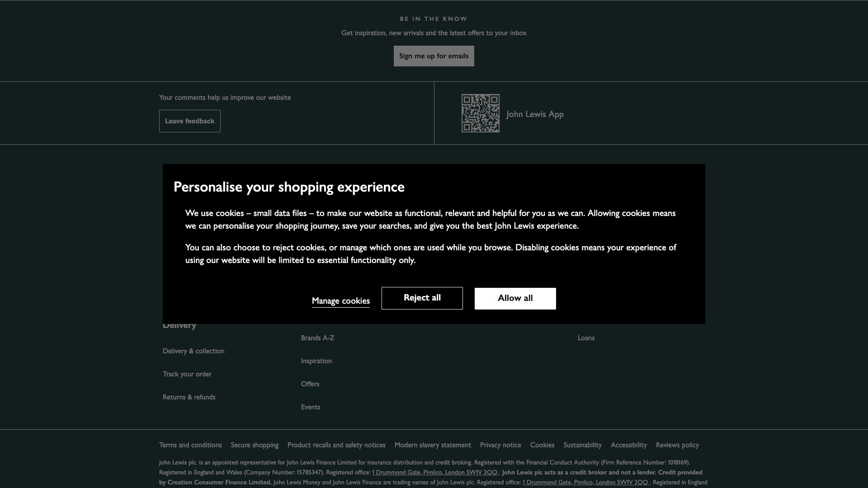This screenshot has height=488, width=868.
Task: View the Privacy notice
Action: (500, 445)
